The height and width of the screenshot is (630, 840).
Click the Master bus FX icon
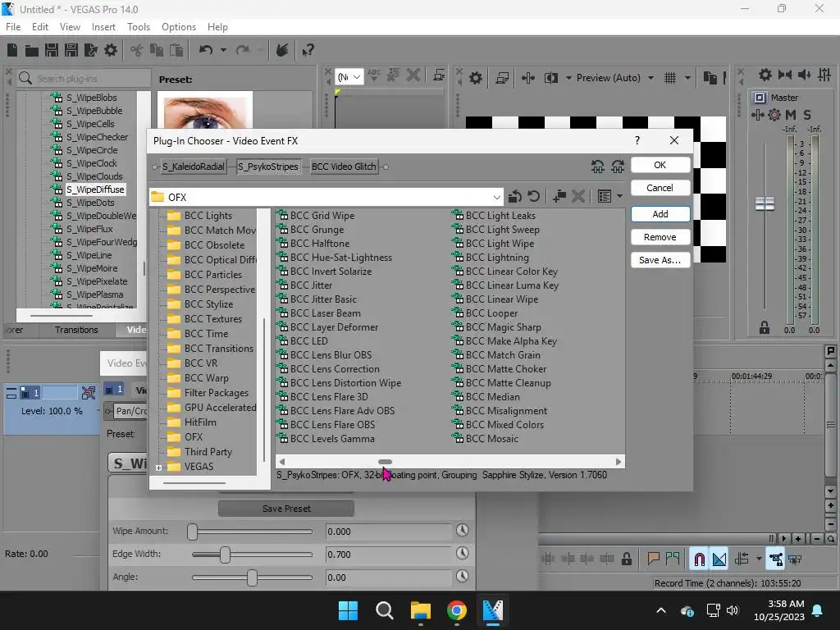coord(757,115)
